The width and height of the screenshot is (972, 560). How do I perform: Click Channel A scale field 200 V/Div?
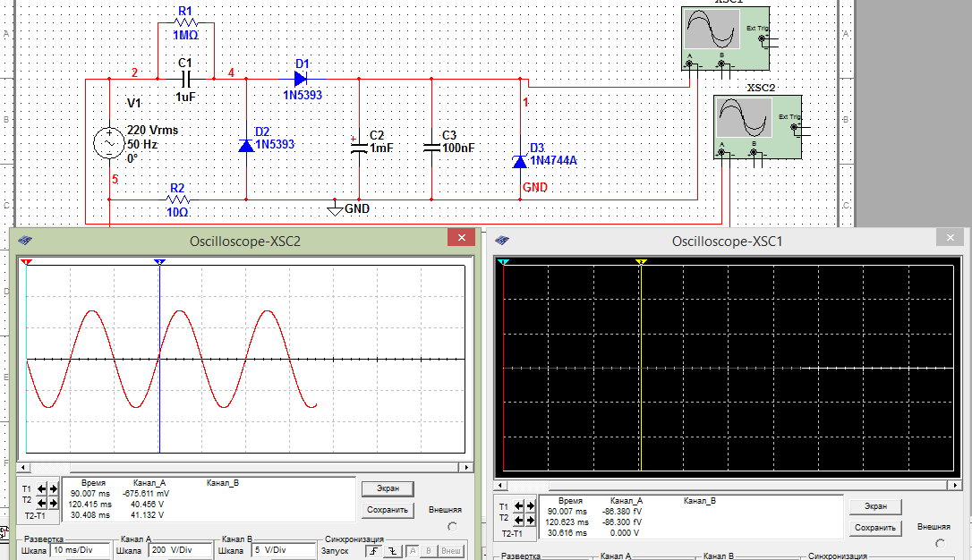click(180, 550)
